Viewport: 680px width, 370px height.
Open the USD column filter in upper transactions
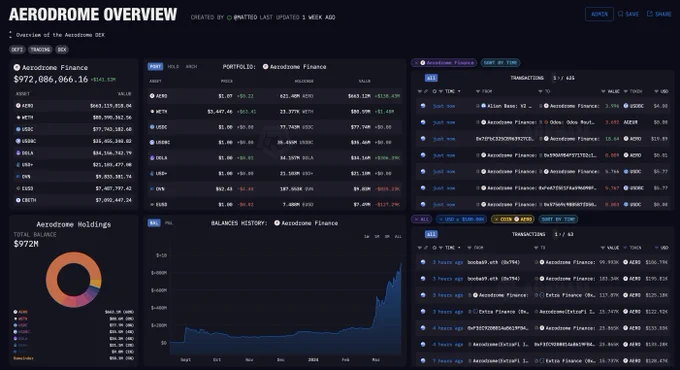coord(657,92)
